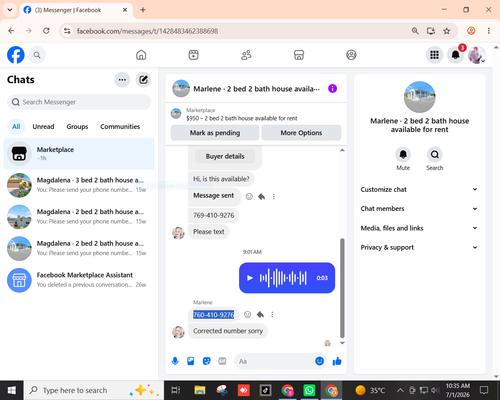Click the Search Messenger field
The height and width of the screenshot is (400, 500).
[79, 102]
